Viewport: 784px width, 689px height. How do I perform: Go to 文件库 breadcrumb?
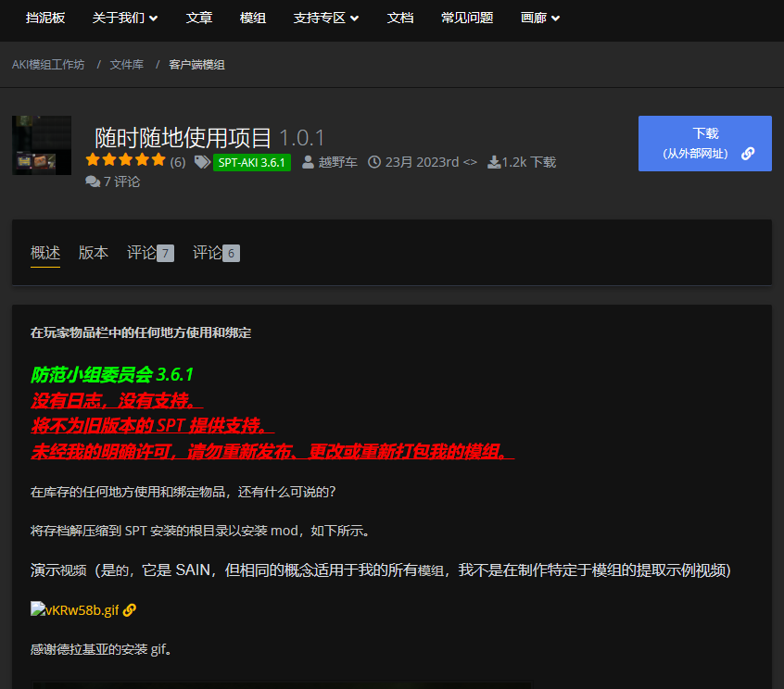click(x=127, y=65)
